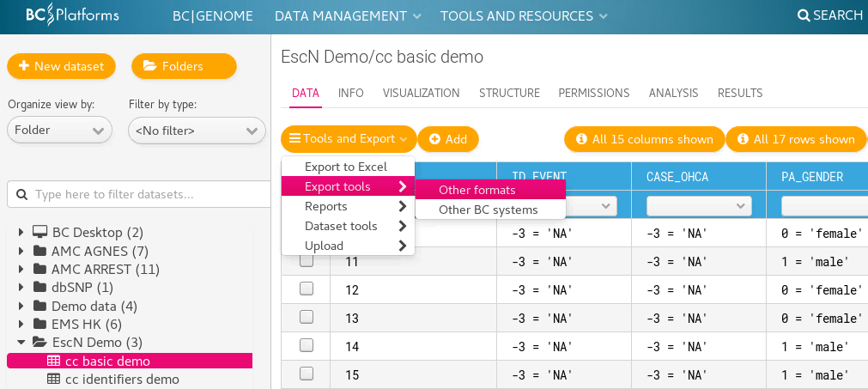The height and width of the screenshot is (389, 868).
Task: Click the cc basic demo table icon
Action: click(x=54, y=362)
